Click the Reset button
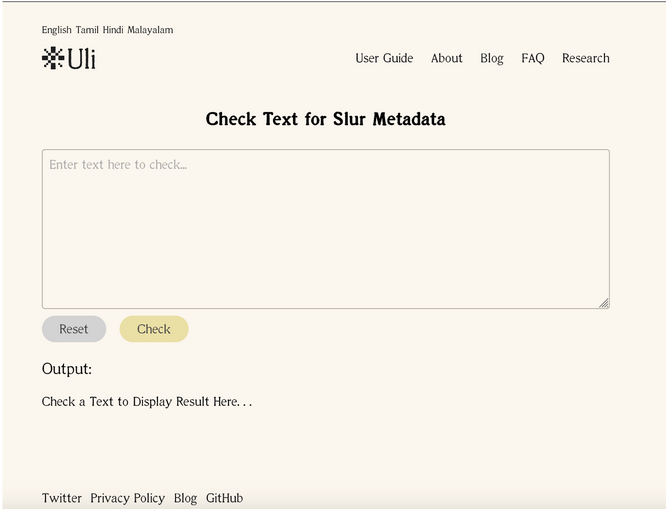666x512 pixels. 74,329
